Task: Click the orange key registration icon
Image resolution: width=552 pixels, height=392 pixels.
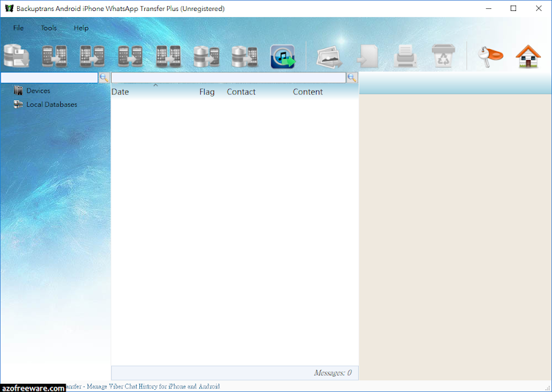Action: (x=490, y=57)
